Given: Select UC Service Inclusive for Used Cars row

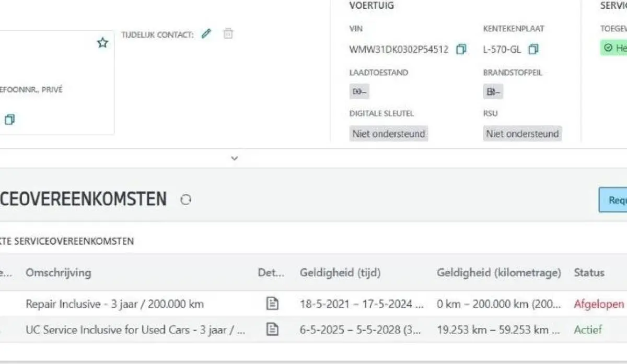Looking at the screenshot, I should click(x=313, y=330).
